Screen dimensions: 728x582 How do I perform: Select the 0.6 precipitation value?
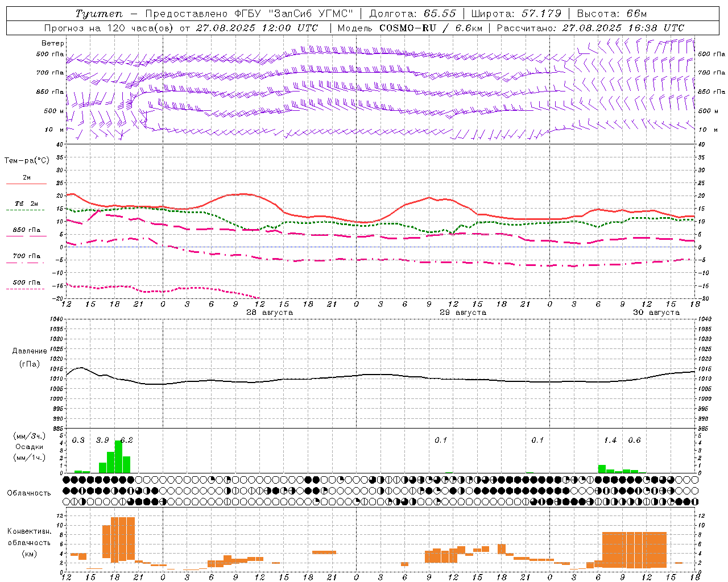click(634, 440)
